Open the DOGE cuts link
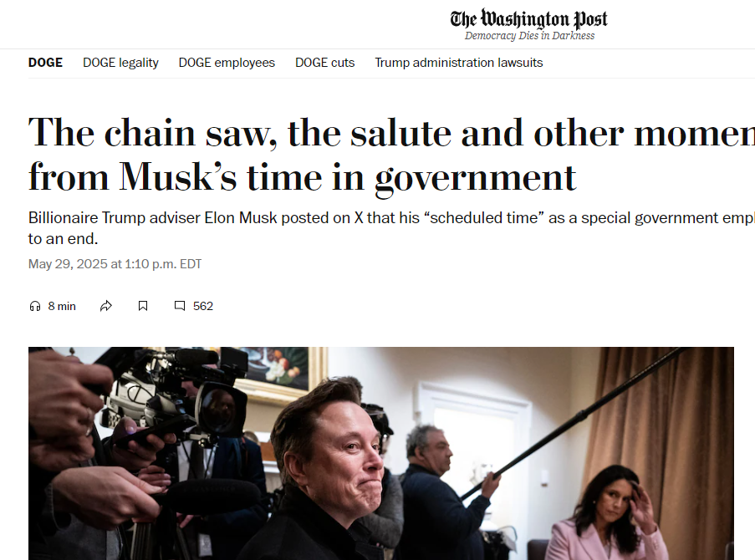The width and height of the screenshot is (755, 560). click(325, 63)
